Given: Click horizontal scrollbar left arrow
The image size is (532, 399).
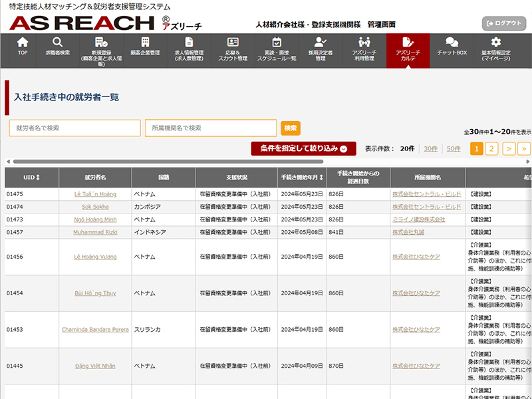Looking at the screenshot, I should point(8,162).
